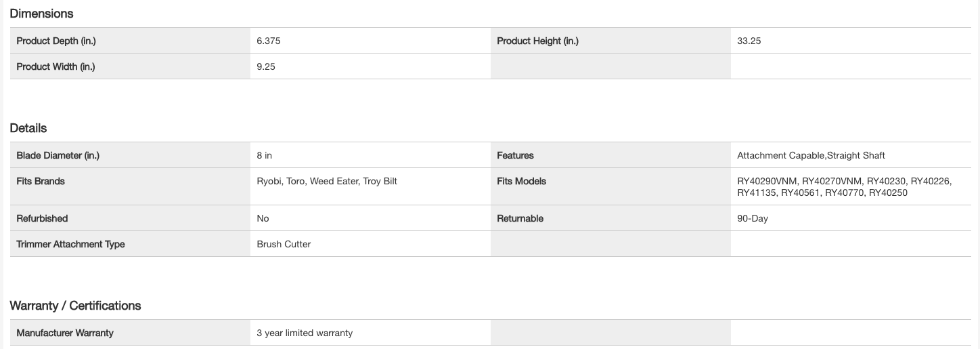The image size is (980, 349).
Task: Click the 33.25 product height value
Action: coord(749,41)
